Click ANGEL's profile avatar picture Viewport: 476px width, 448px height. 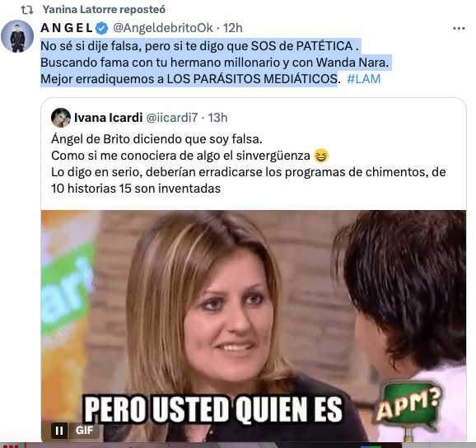click(17, 36)
